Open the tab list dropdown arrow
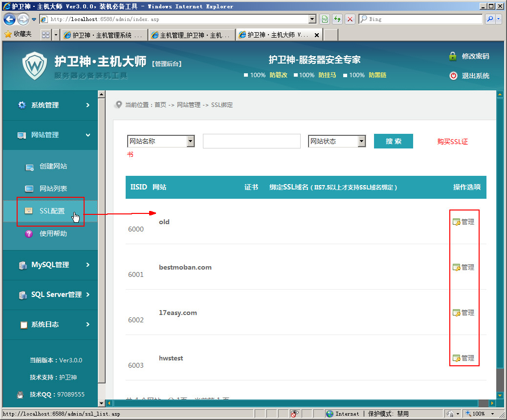This screenshot has height=420, width=507. [56, 35]
